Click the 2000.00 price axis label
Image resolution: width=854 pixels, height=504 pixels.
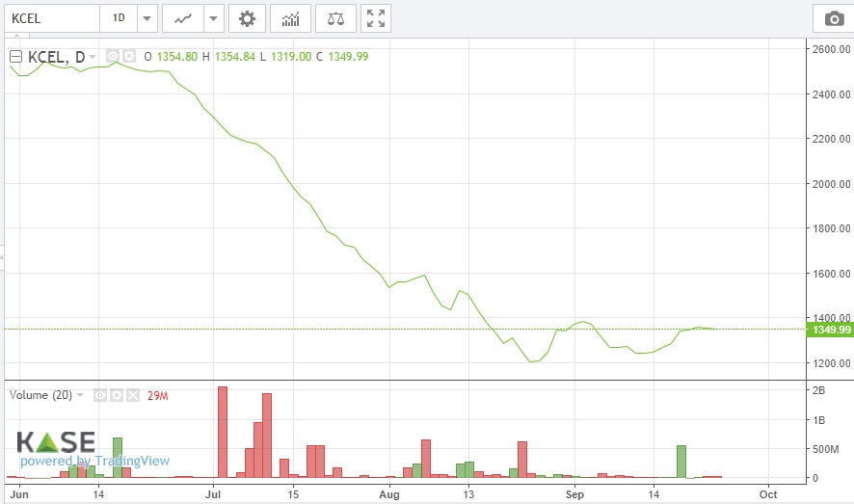(831, 184)
